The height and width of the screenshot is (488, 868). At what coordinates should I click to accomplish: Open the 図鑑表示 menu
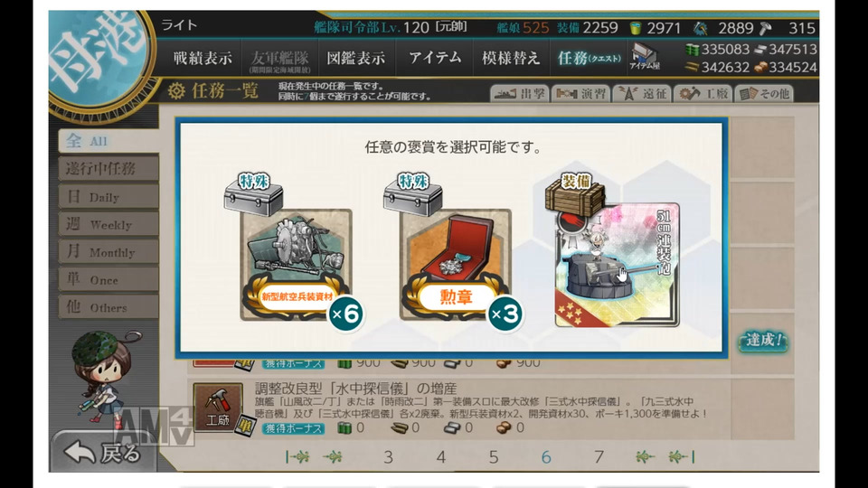click(x=355, y=58)
